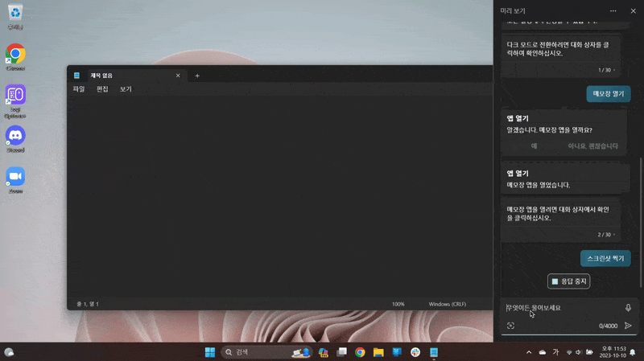This screenshot has height=361, width=644.
Task: Open the Chrome desktop shortcut
Action: point(15,57)
